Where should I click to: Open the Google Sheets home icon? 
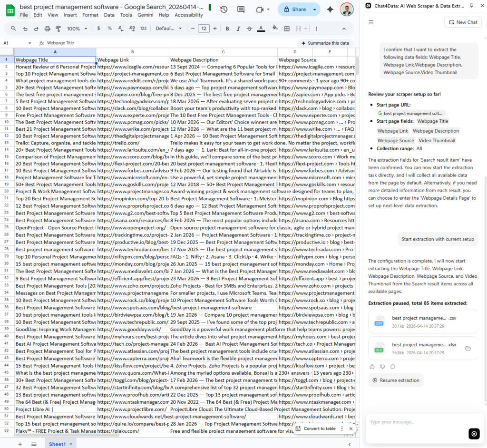[10, 10]
